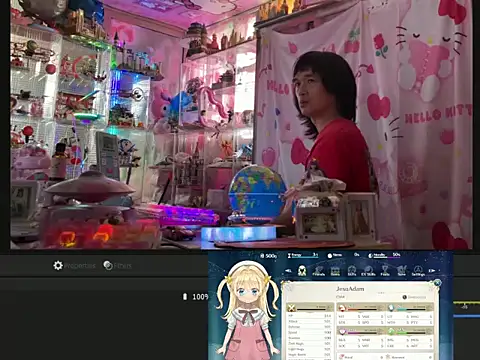
Task: Click the Attack row in stats list
Action: point(310,321)
